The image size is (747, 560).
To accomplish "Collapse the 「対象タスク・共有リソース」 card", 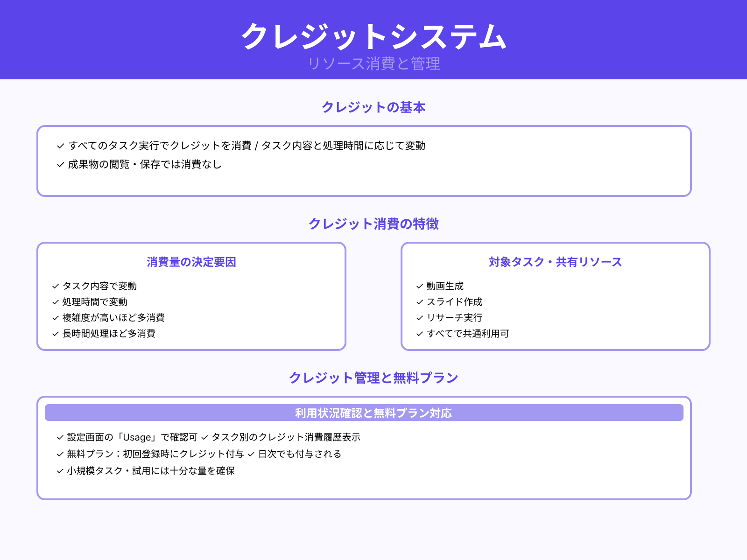I will [555, 262].
